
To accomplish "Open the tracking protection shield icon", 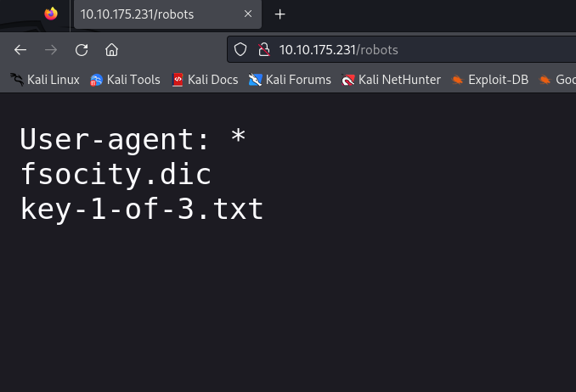I will [x=240, y=49].
